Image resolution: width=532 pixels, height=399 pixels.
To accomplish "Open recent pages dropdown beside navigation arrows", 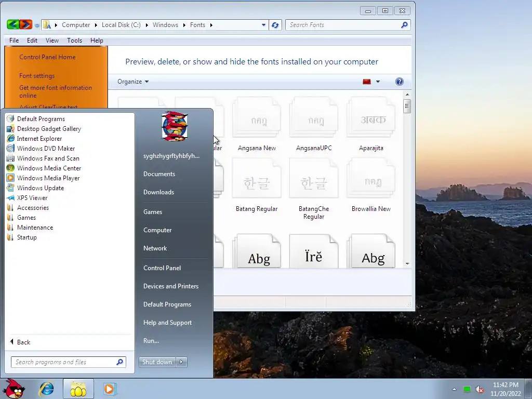I will [37, 25].
